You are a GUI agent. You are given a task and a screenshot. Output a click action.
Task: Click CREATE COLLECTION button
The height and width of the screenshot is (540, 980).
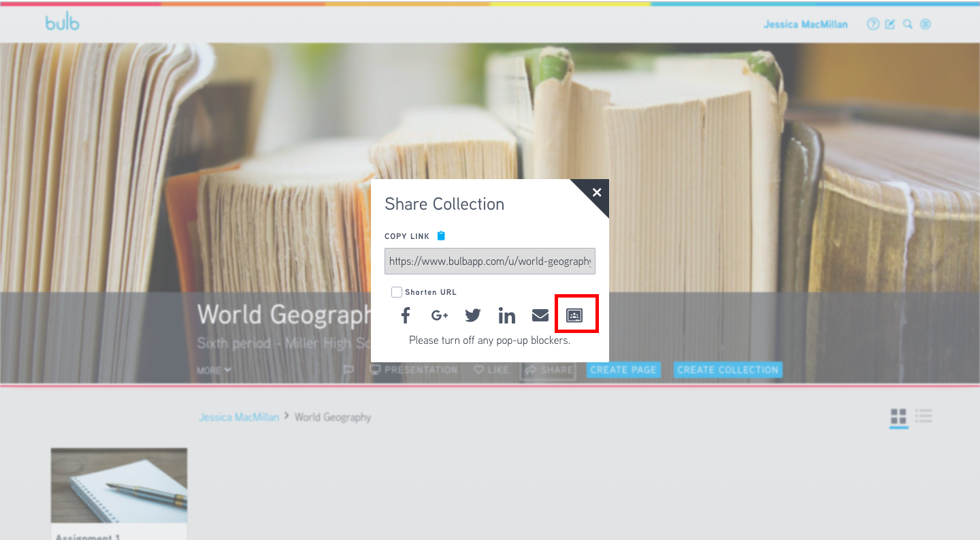728,370
